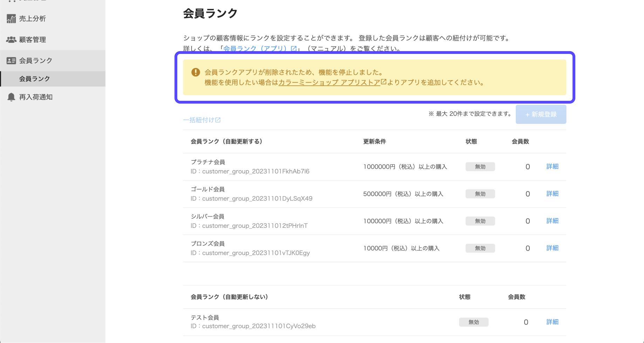The image size is (644, 343).
Task: Click the sales analysis chart icon
Action: tap(11, 19)
